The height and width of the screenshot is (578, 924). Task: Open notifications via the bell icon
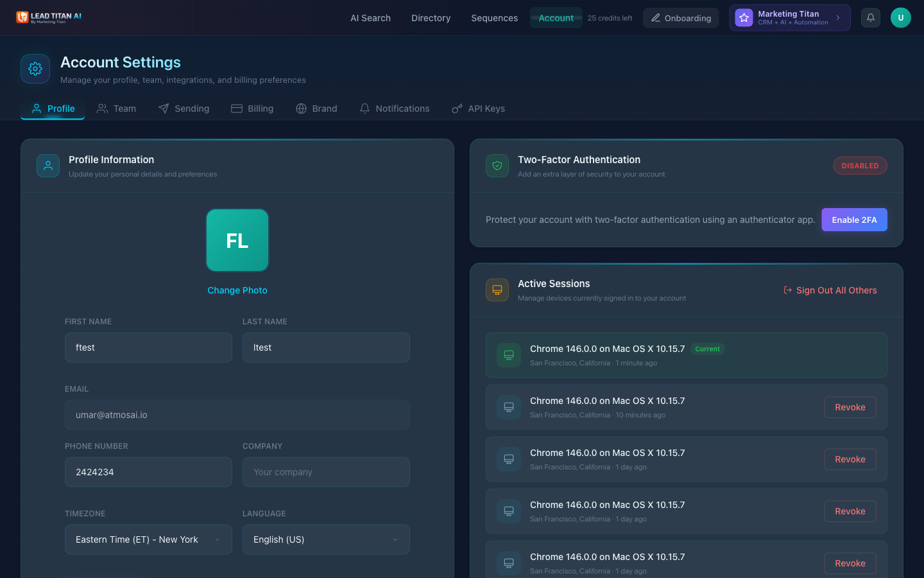870,17
